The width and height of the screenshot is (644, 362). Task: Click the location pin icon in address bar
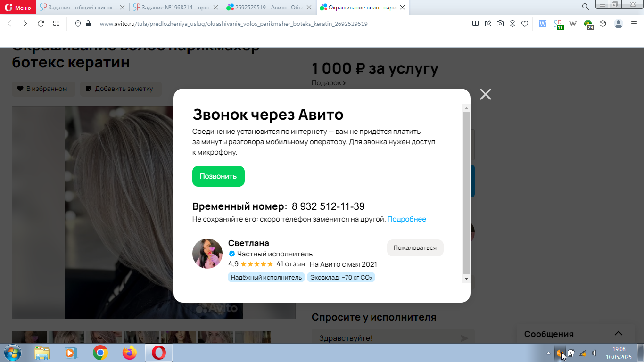pos(78,24)
